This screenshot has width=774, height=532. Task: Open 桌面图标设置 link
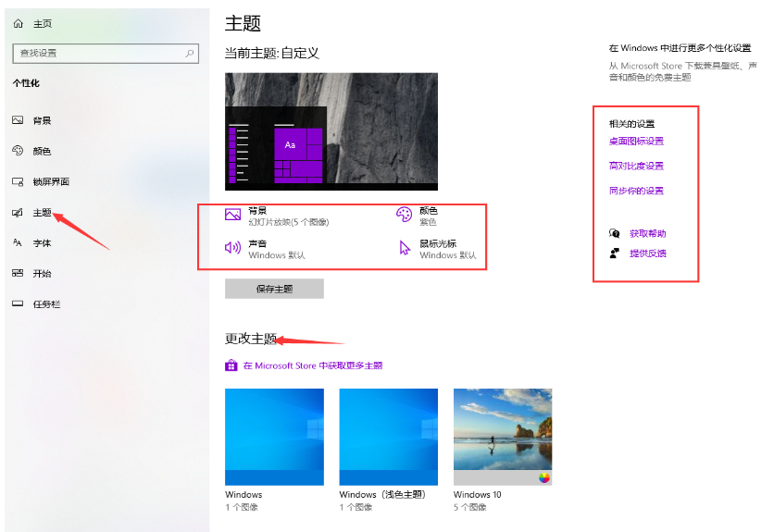click(x=636, y=142)
